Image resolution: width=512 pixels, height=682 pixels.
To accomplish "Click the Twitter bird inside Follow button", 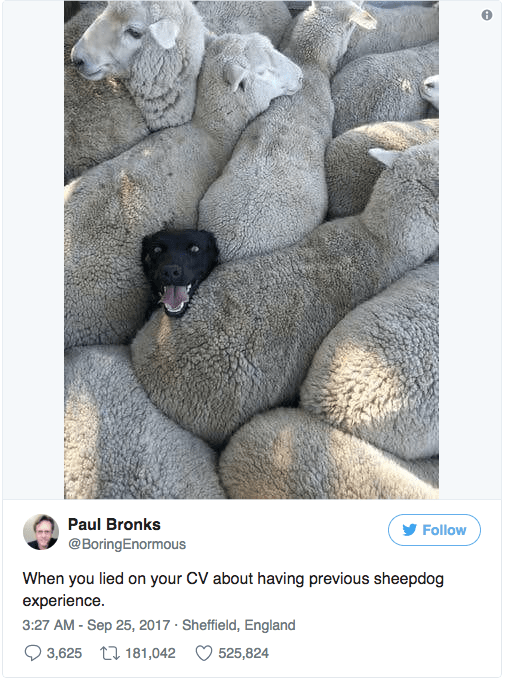I will pyautogui.click(x=409, y=530).
